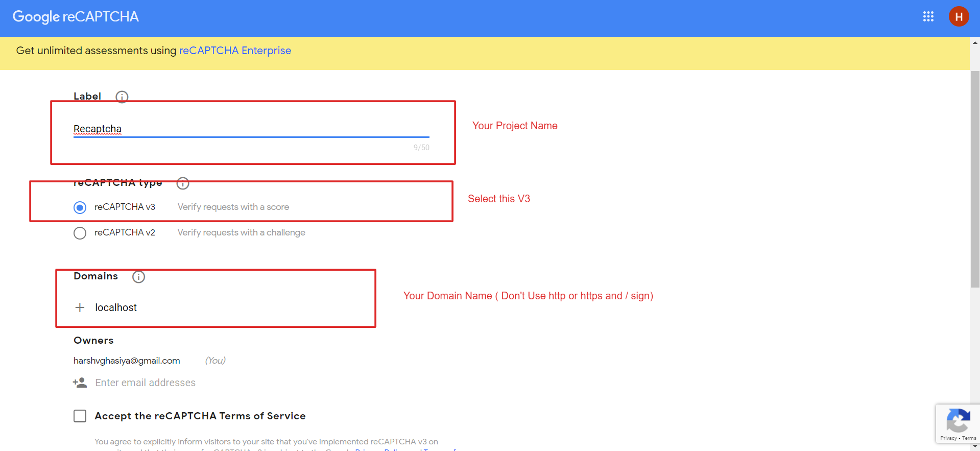This screenshot has width=980, height=451.
Task: Open the Google apps grid menu
Action: (x=928, y=17)
